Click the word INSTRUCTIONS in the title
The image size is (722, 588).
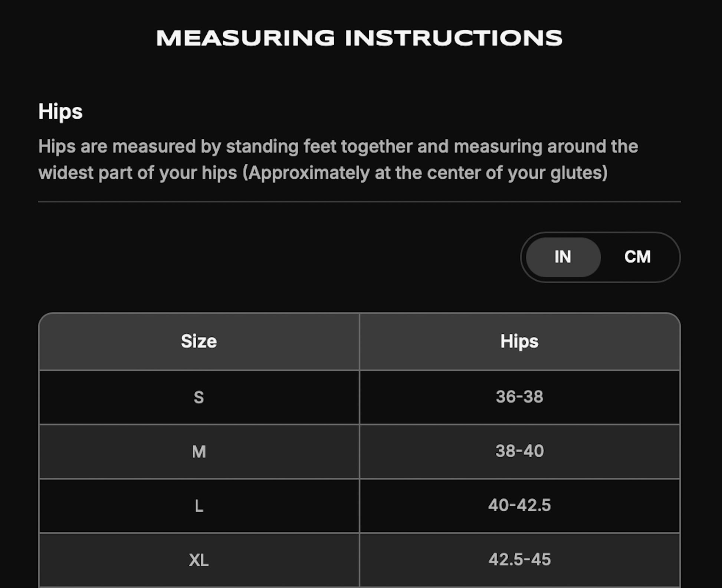453,38
